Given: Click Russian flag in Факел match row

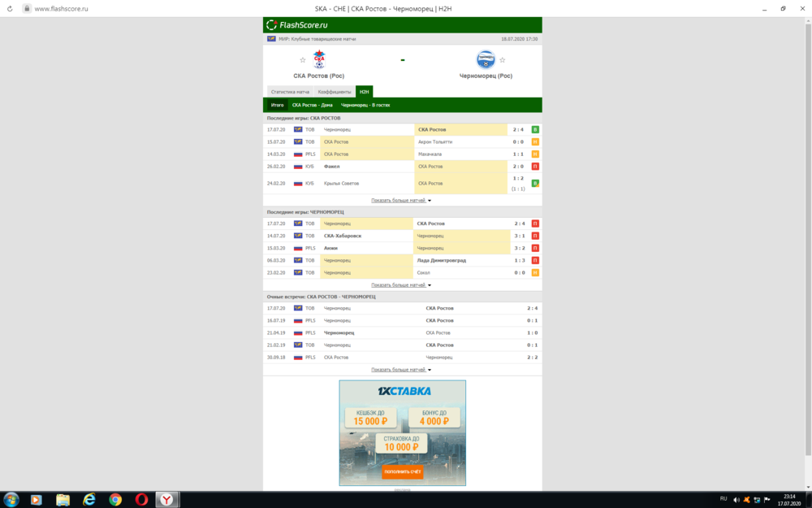Looking at the screenshot, I should 298,167.
